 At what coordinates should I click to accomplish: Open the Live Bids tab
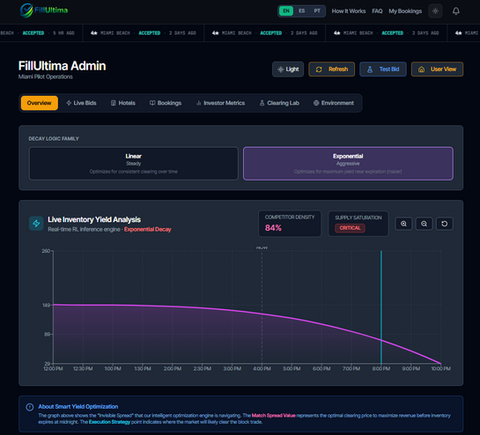81,103
